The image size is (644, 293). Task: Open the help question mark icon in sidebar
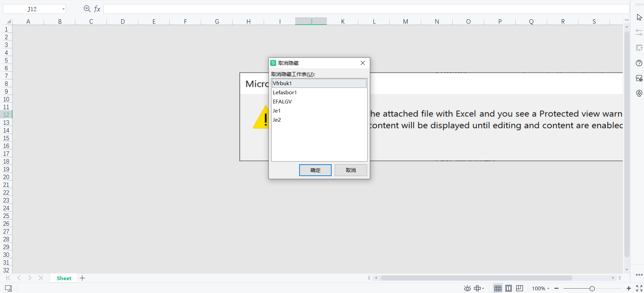(639, 63)
